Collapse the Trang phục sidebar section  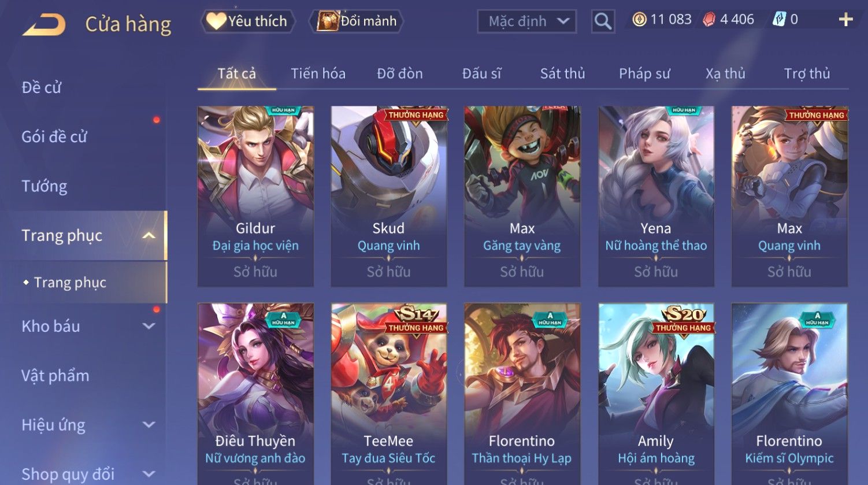[149, 236]
